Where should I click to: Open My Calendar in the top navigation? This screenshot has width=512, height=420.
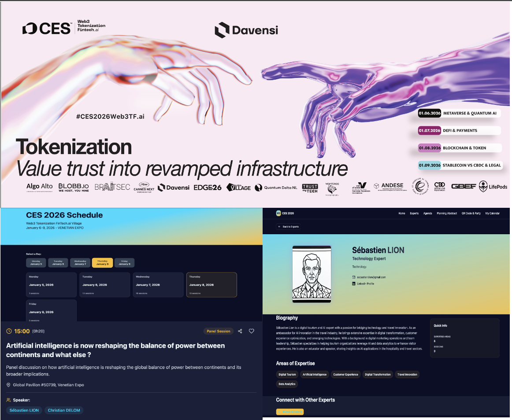click(x=493, y=214)
